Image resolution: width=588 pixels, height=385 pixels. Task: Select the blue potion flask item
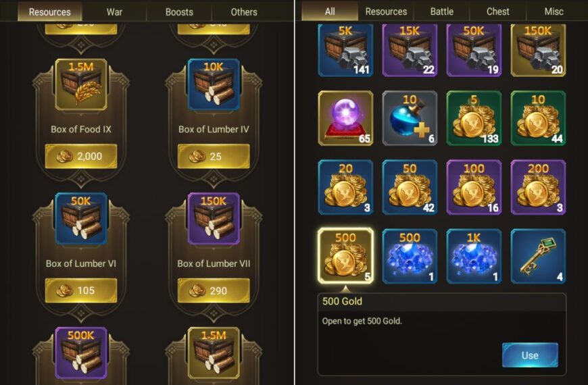pos(410,118)
